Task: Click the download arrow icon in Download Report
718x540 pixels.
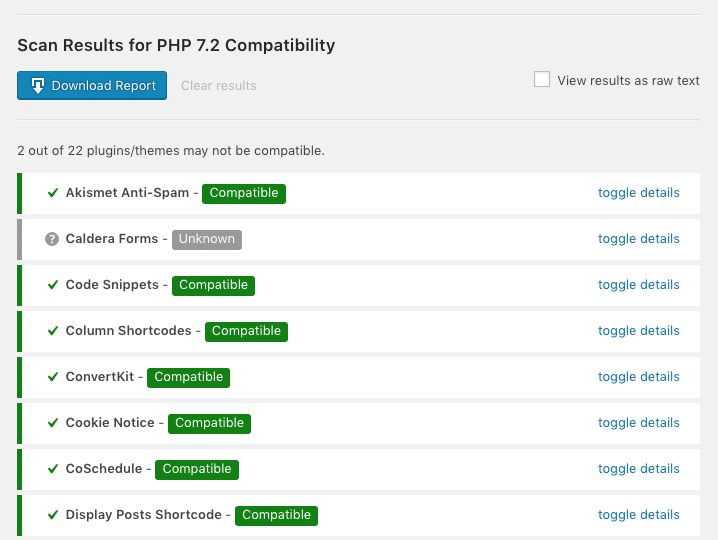Action: pyautogui.click(x=38, y=85)
